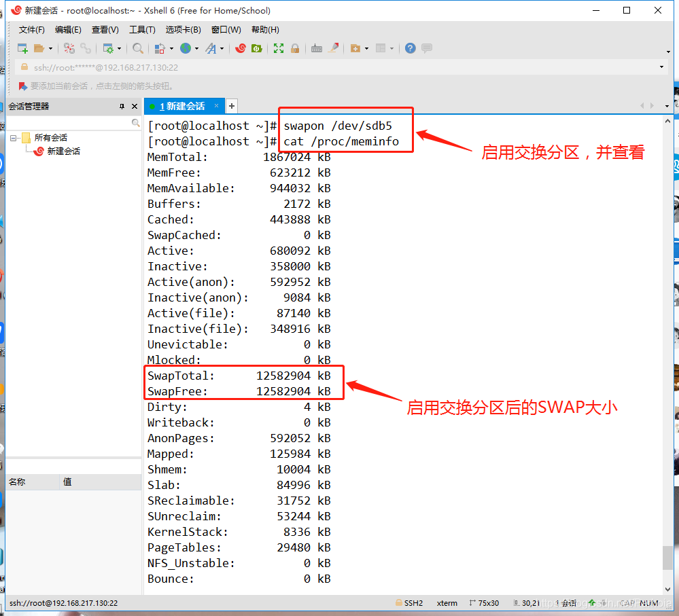Click the terminal vertical scrollbar thumb
The image size is (679, 616).
click(x=667, y=558)
